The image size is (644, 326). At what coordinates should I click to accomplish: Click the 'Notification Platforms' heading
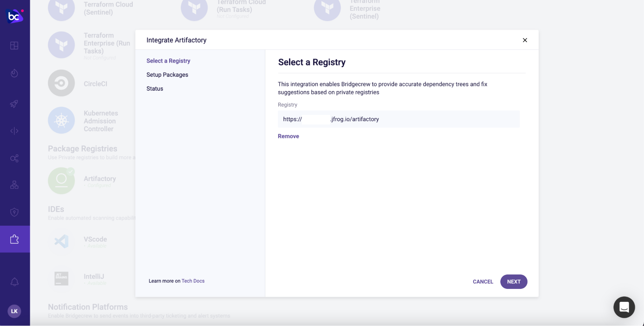88,307
